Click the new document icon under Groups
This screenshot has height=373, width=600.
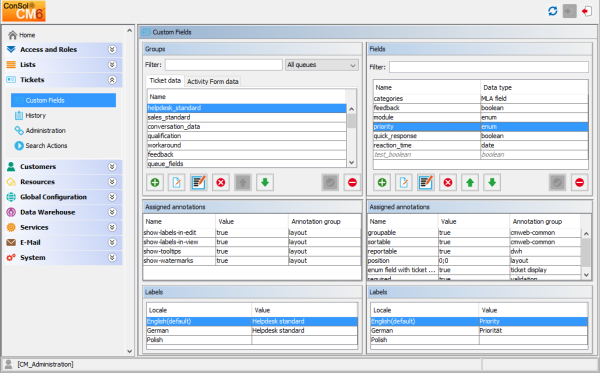[177, 182]
